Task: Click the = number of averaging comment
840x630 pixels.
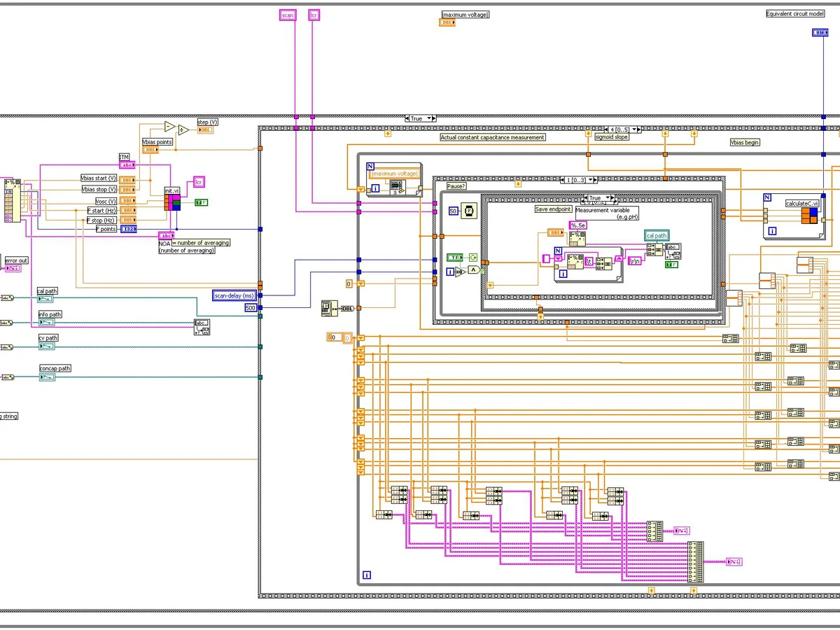Action: pos(200,243)
